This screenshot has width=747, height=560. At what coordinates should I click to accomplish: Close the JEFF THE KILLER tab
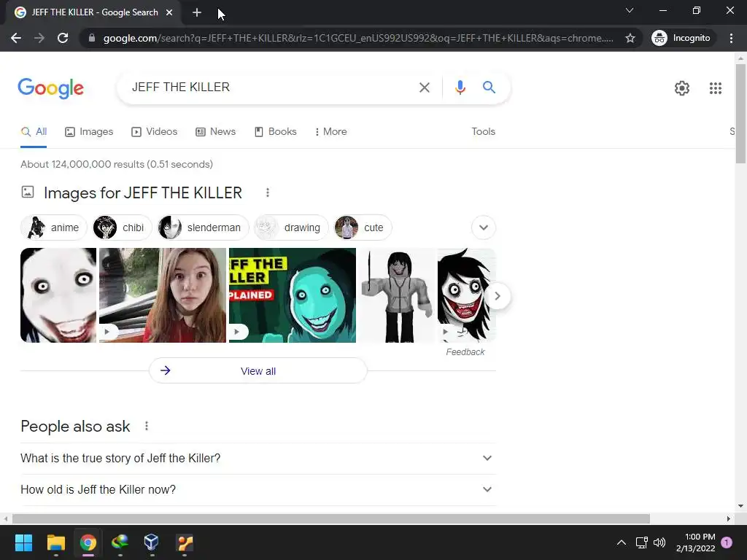(x=169, y=12)
